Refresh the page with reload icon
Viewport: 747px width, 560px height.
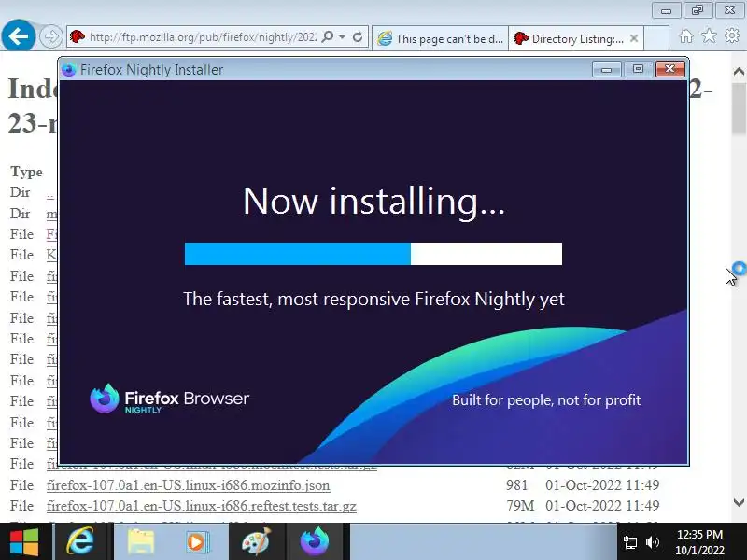click(x=358, y=36)
